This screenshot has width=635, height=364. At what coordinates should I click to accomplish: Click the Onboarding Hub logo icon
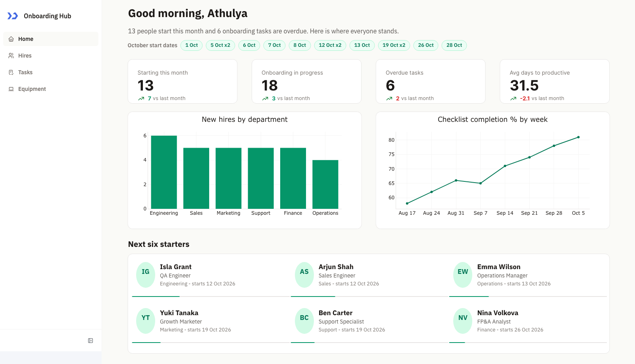tap(13, 16)
